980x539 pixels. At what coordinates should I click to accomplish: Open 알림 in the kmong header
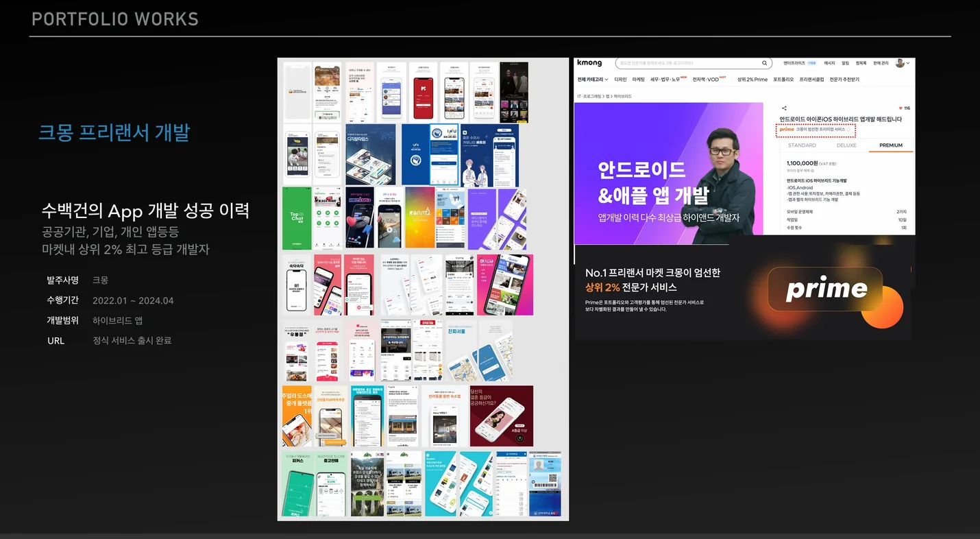tap(845, 63)
